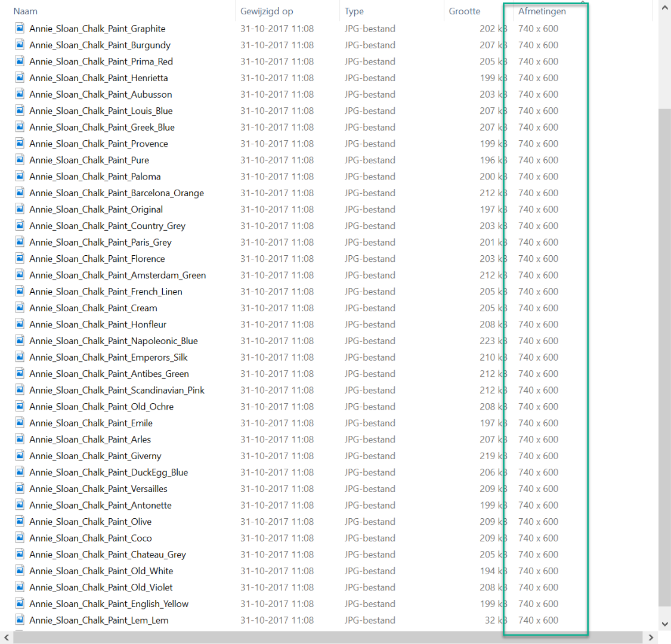The width and height of the screenshot is (671, 644).
Task: Click horizontal scrollbar right arrow
Action: pyautogui.click(x=651, y=637)
